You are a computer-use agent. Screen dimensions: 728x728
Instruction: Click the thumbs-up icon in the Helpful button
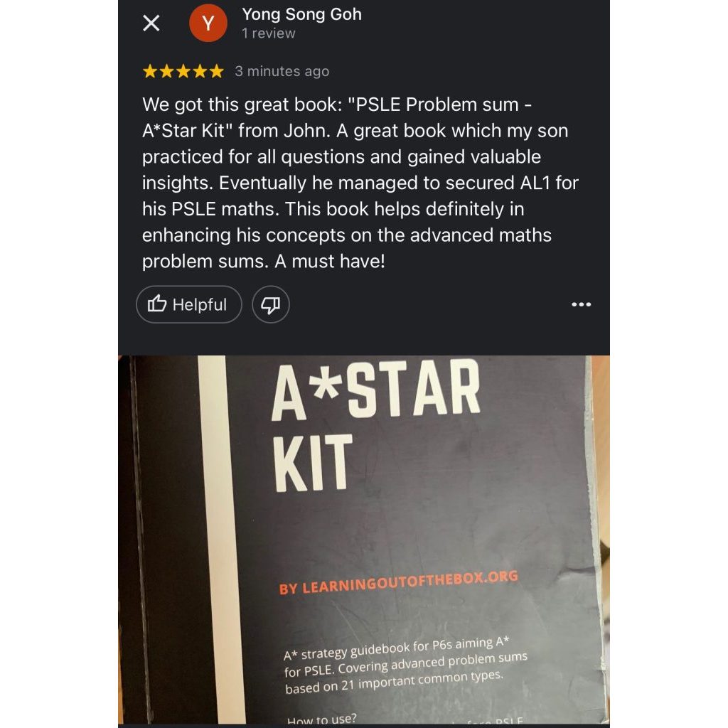[x=157, y=304]
